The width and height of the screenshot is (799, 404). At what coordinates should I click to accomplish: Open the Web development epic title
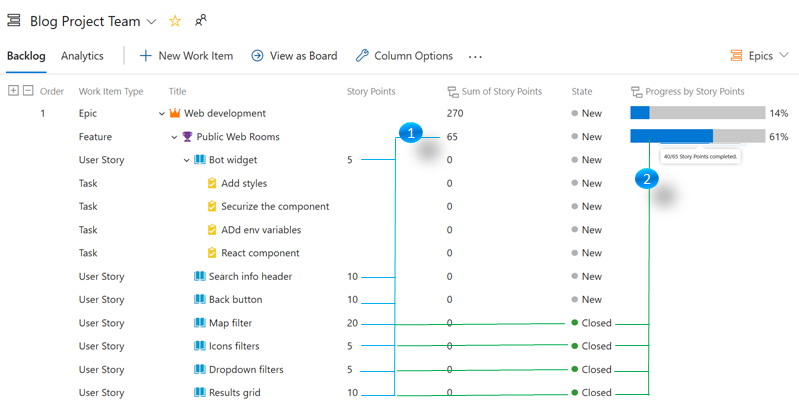click(225, 114)
